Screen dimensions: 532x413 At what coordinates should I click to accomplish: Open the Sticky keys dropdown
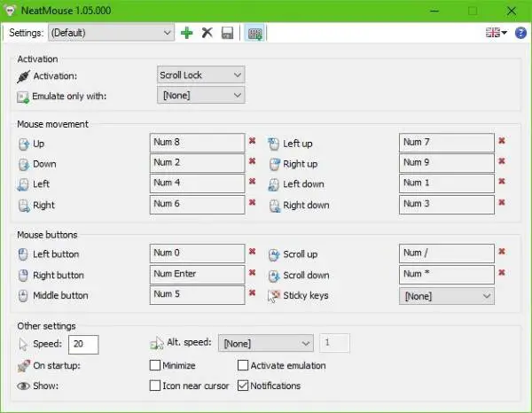(x=447, y=296)
